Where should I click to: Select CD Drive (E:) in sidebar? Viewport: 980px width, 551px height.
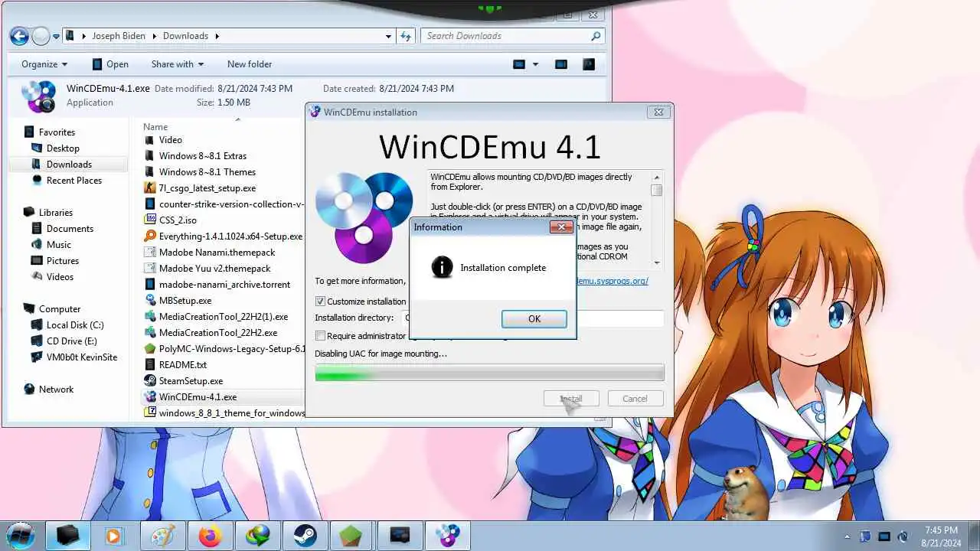[72, 341]
